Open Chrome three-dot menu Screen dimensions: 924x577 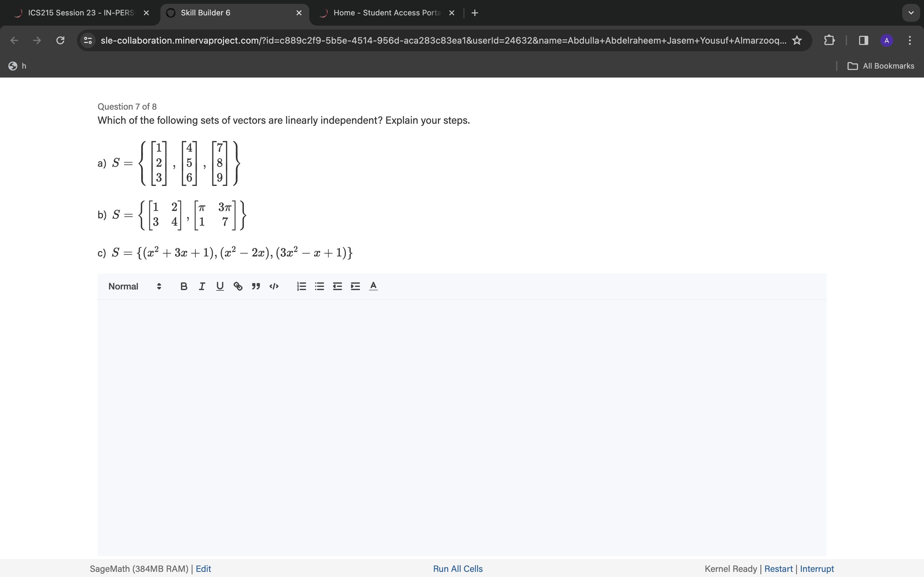click(910, 40)
